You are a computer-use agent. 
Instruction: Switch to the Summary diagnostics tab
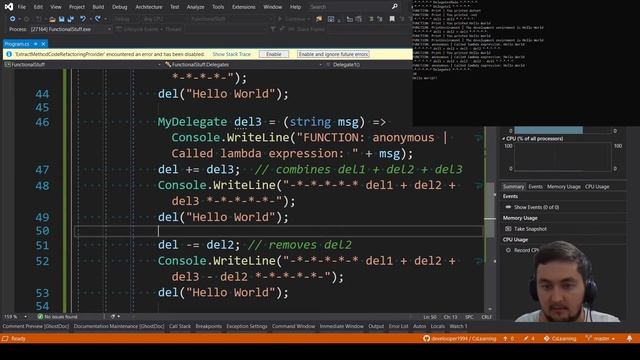tap(513, 187)
